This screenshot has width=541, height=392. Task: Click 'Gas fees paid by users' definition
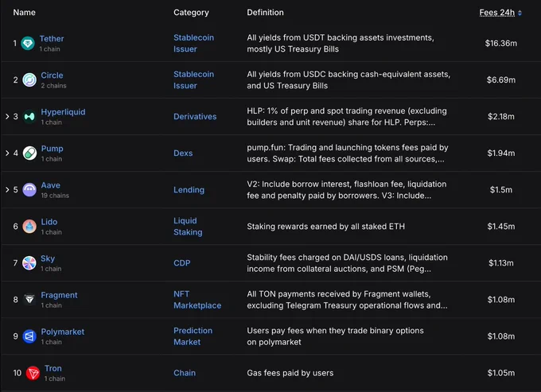[x=290, y=373]
